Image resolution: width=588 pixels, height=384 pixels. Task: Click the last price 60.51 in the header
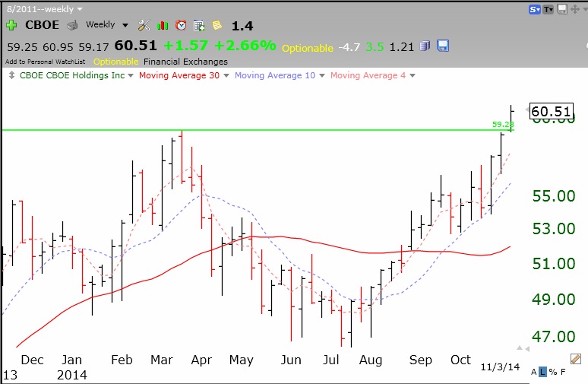pyautogui.click(x=135, y=46)
